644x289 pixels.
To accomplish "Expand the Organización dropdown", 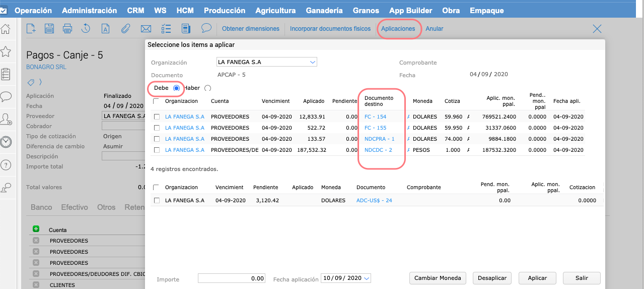I will [x=313, y=62].
